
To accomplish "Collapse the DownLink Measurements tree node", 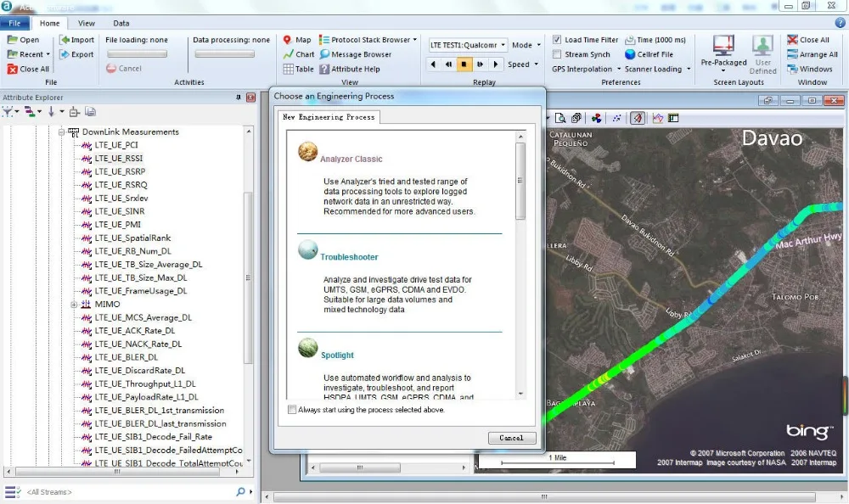I will tap(61, 132).
